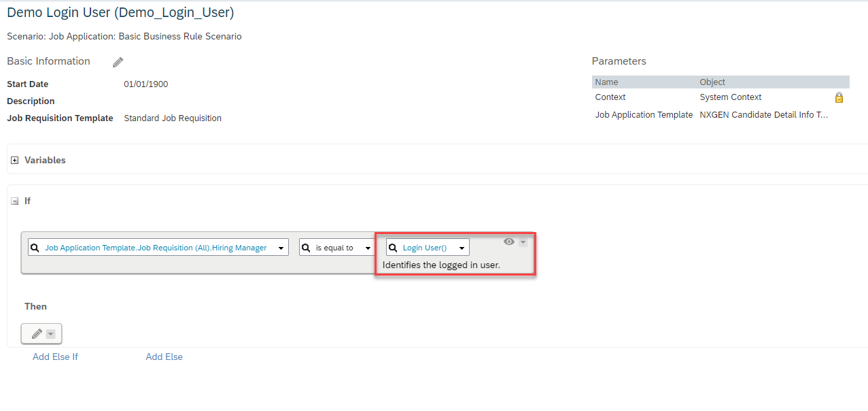Expand the Variables section
Image resolution: width=868 pixels, height=411 pixels.
coord(14,161)
